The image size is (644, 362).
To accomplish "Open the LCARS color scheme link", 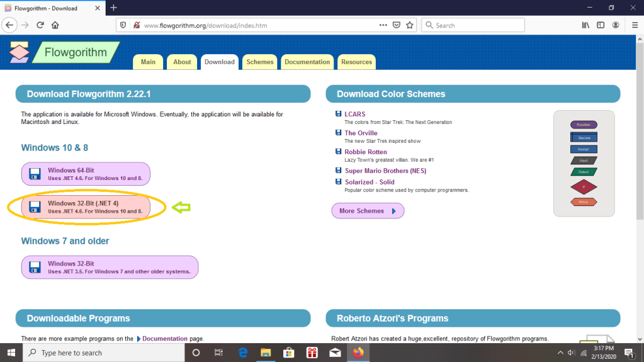I will [354, 114].
